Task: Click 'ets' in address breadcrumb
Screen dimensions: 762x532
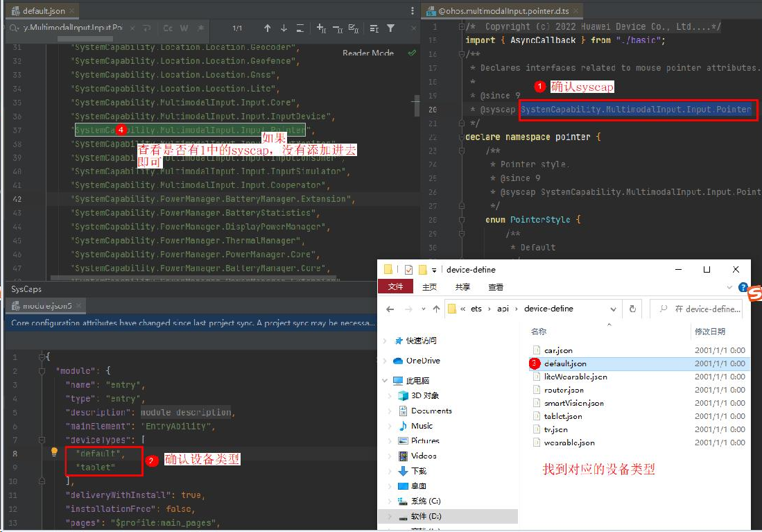Action: coord(476,308)
